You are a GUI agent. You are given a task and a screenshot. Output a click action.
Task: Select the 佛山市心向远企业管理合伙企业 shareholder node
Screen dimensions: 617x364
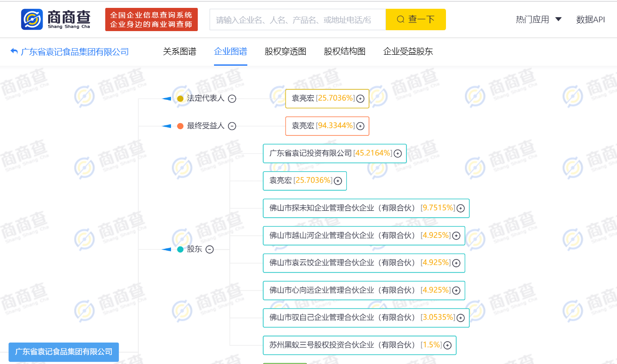click(342, 290)
